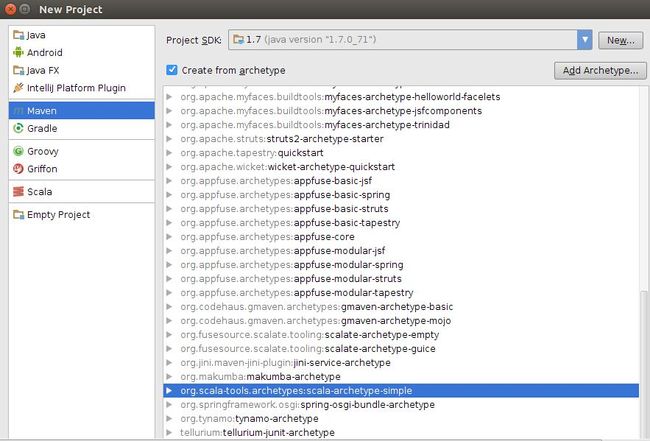Expand the wicket-archetype-quickstart node
The width and height of the screenshot is (650, 441).
click(x=169, y=167)
